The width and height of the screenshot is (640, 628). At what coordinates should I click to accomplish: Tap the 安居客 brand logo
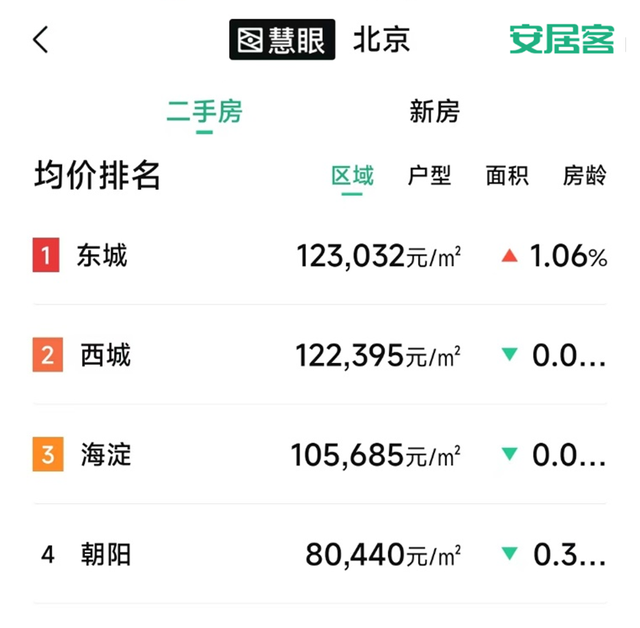tap(561, 39)
